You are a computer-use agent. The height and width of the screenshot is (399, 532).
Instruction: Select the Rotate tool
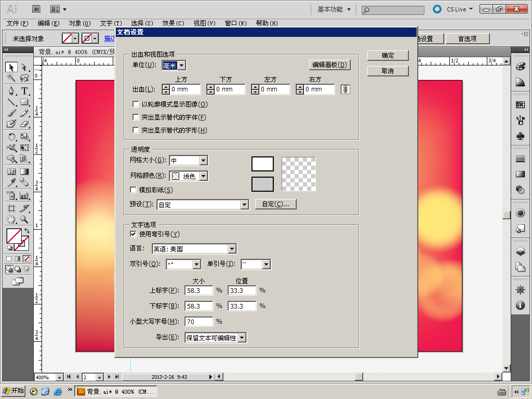coord(11,137)
